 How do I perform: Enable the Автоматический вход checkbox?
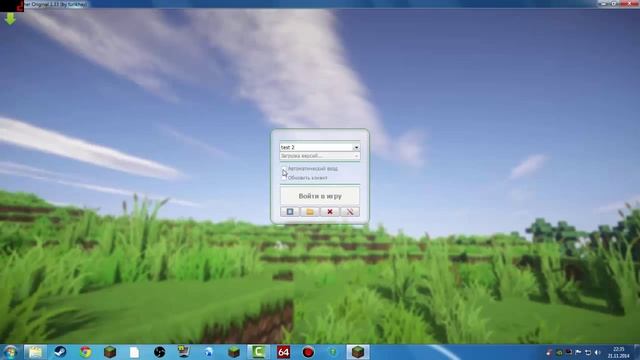(x=284, y=169)
